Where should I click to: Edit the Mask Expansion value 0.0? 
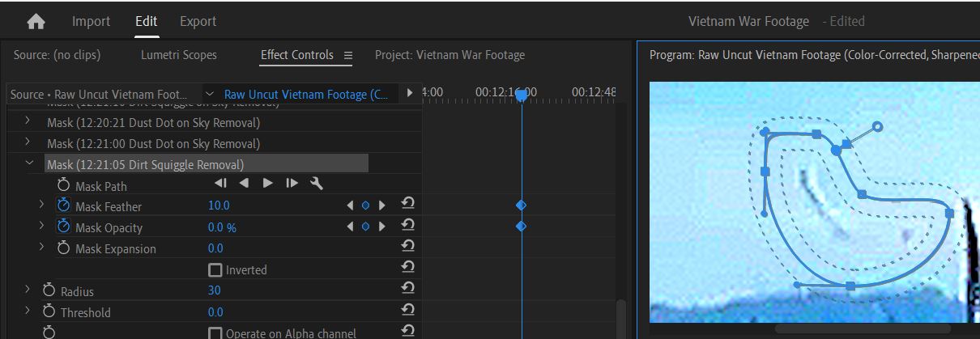pyautogui.click(x=215, y=248)
